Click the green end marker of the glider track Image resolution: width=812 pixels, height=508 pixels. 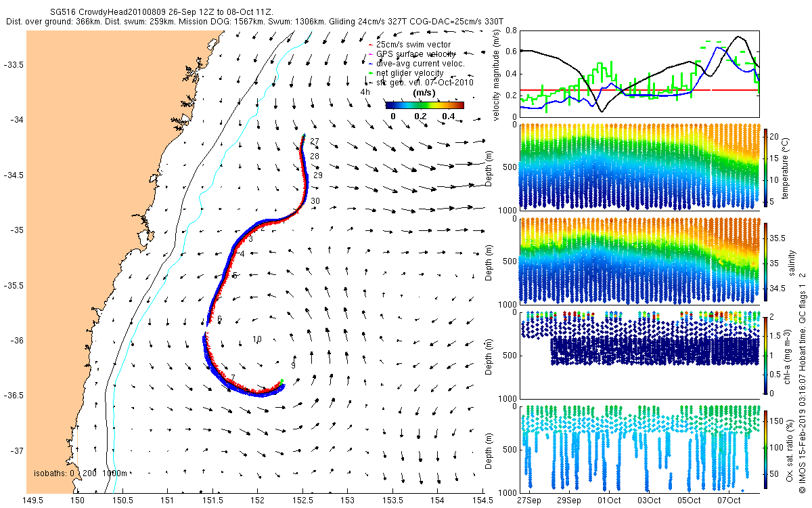(281, 381)
